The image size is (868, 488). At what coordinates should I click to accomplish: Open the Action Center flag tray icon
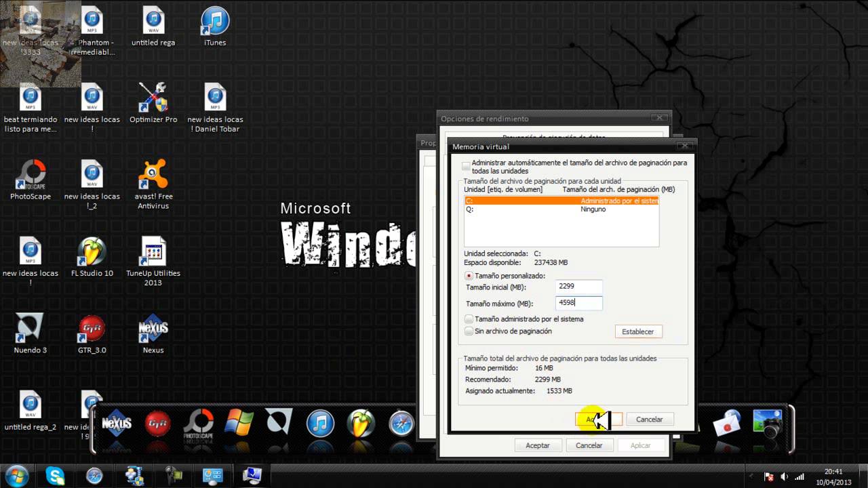pos(770,476)
